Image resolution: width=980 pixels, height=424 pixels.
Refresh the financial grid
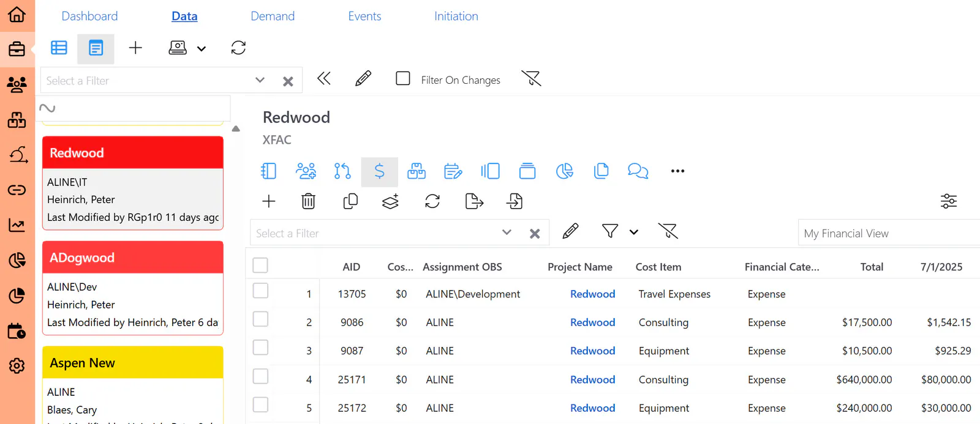pos(432,201)
